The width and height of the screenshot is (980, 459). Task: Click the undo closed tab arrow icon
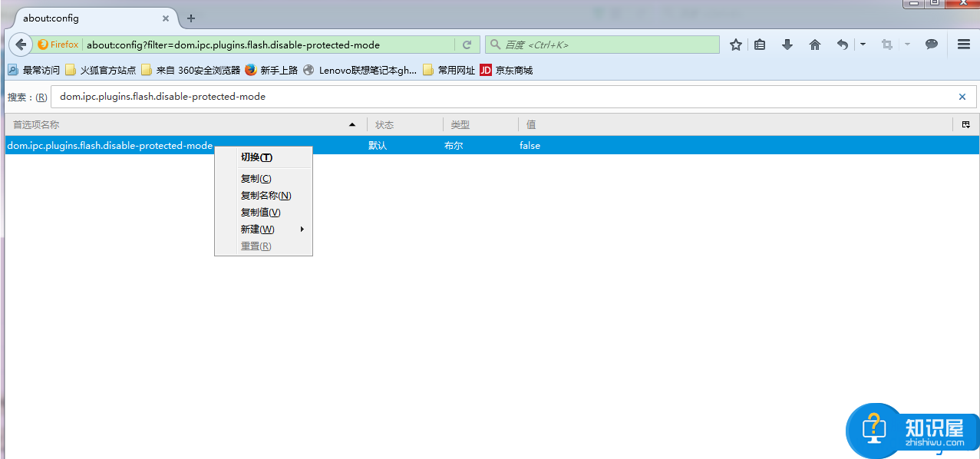pos(843,45)
